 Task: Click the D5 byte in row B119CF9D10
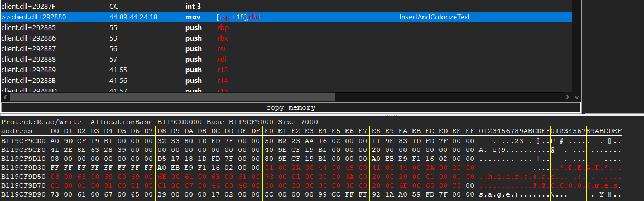coord(161,159)
